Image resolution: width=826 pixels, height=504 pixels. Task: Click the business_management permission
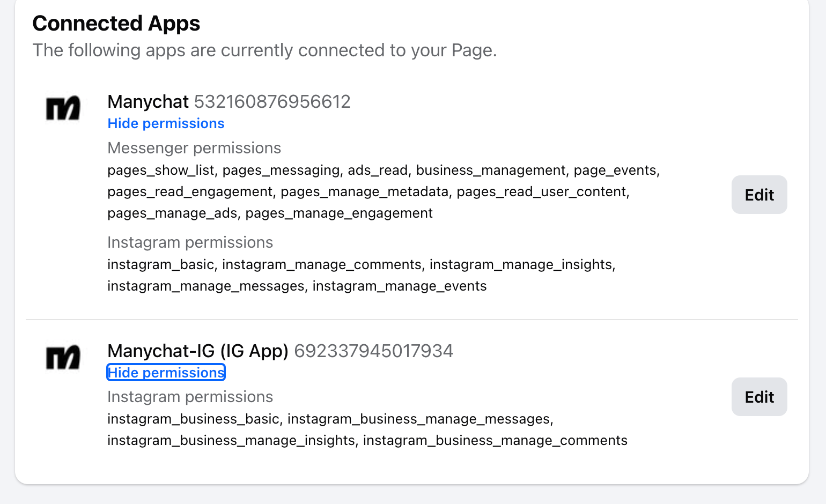point(491,170)
